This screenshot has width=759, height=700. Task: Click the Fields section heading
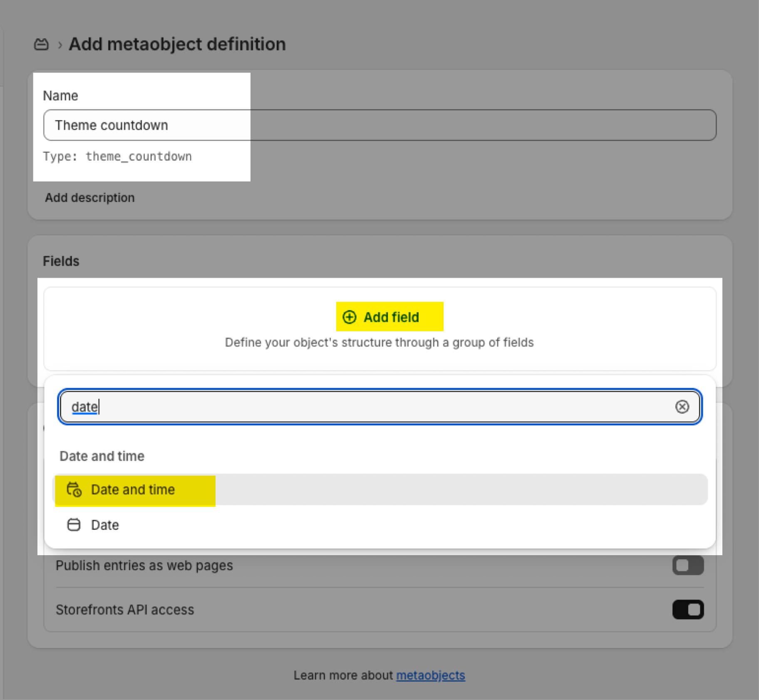click(61, 261)
